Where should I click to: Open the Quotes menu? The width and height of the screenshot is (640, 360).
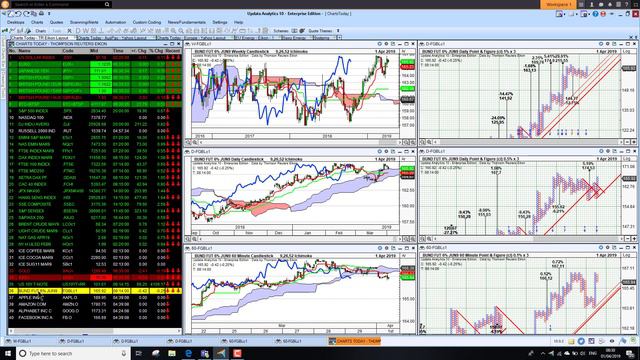coord(56,22)
